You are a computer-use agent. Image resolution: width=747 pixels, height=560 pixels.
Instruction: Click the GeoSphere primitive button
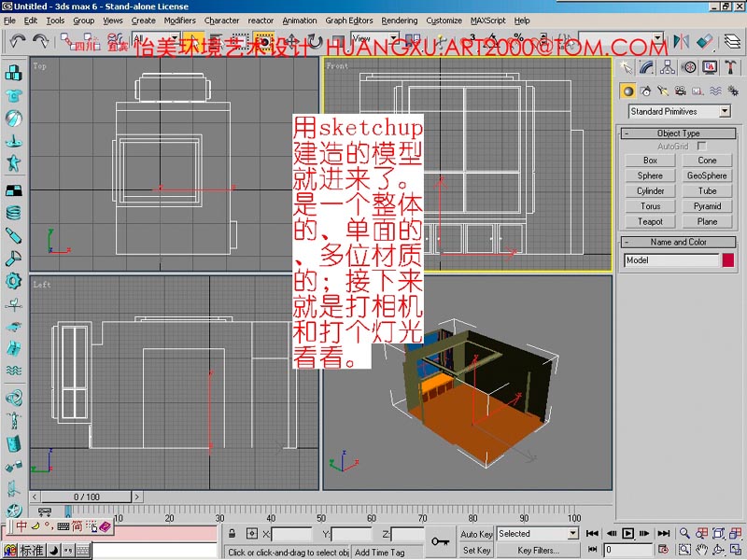(x=707, y=175)
